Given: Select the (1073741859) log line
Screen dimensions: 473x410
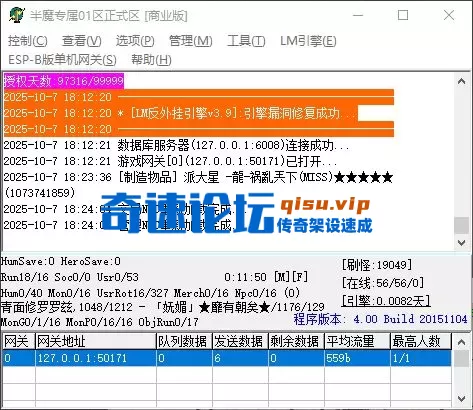Looking at the screenshot, I should 39,193.
